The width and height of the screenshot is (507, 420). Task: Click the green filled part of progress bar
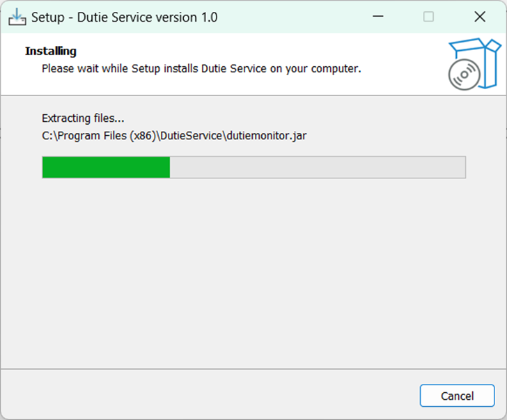tap(106, 167)
